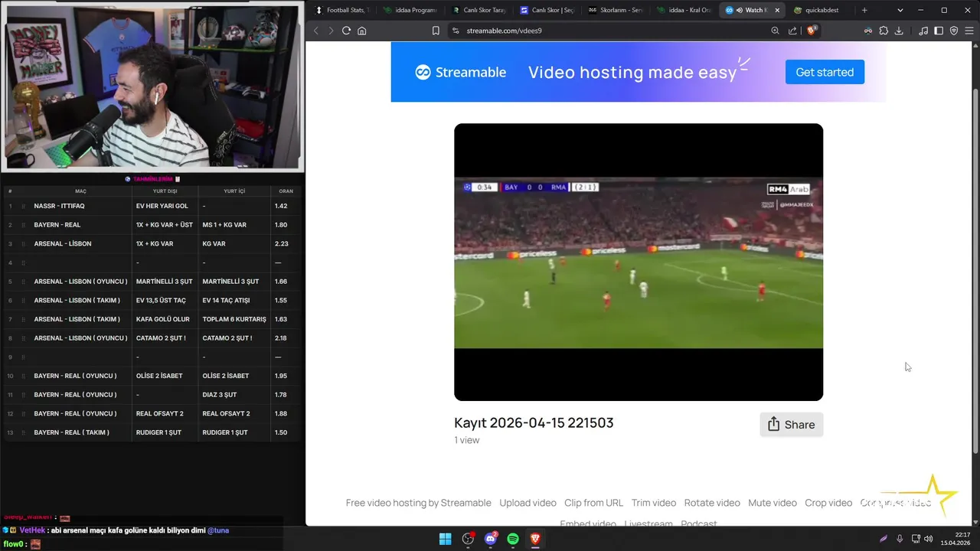Select the NASSR - ITTIFAQ match row
Image resolution: width=980 pixels, height=551 pixels.
click(x=153, y=206)
